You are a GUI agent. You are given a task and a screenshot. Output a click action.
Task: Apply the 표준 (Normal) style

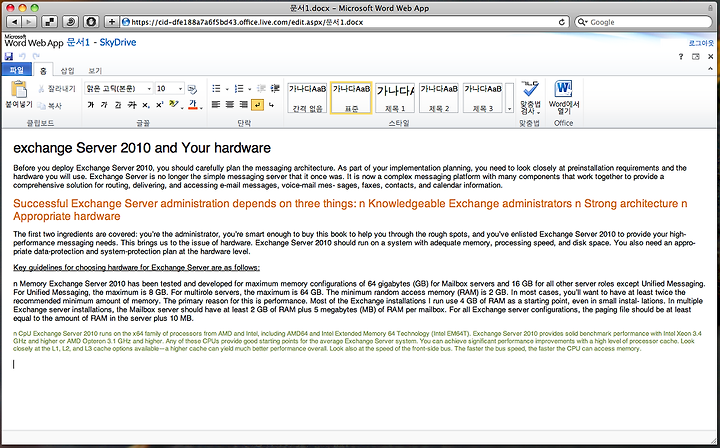[351, 98]
